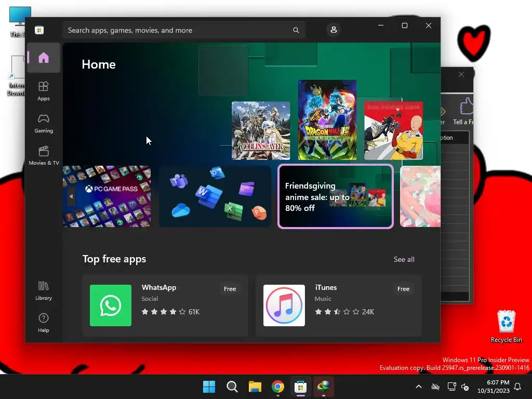Click the network tray icon
Viewport: 532px width, 399px height.
(x=451, y=387)
